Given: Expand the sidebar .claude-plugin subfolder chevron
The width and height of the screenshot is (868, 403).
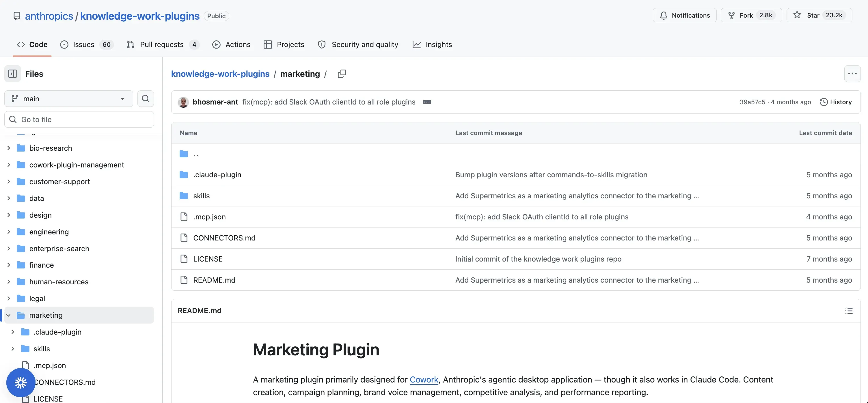Looking at the screenshot, I should pos(13,332).
